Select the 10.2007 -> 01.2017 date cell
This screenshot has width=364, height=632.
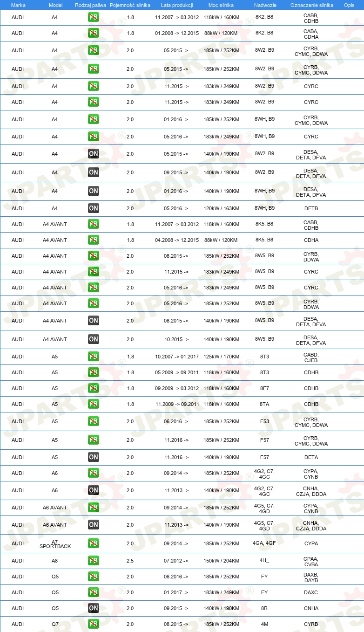pyautogui.click(x=177, y=357)
